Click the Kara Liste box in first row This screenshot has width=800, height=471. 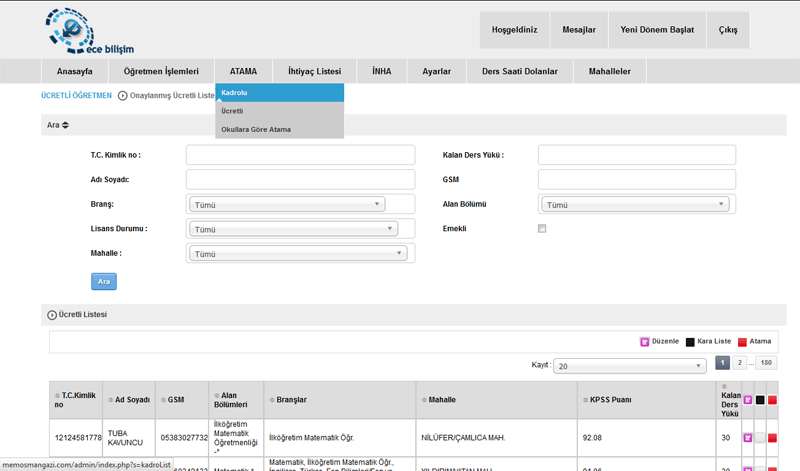pyautogui.click(x=760, y=437)
